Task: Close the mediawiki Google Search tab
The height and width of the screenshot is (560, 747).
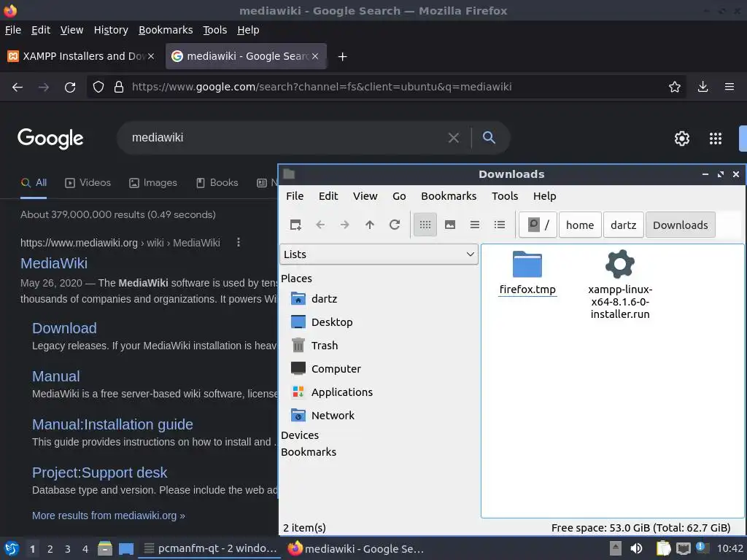Action: coord(315,56)
